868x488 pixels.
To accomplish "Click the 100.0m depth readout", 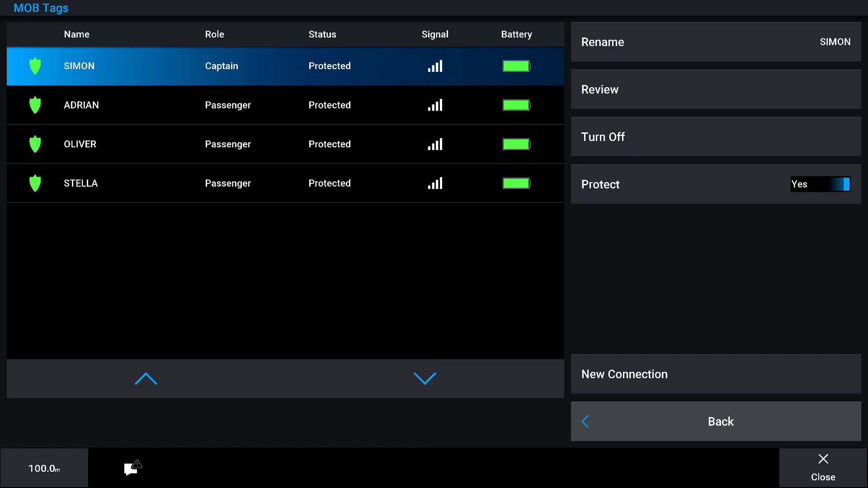I will coord(44,468).
